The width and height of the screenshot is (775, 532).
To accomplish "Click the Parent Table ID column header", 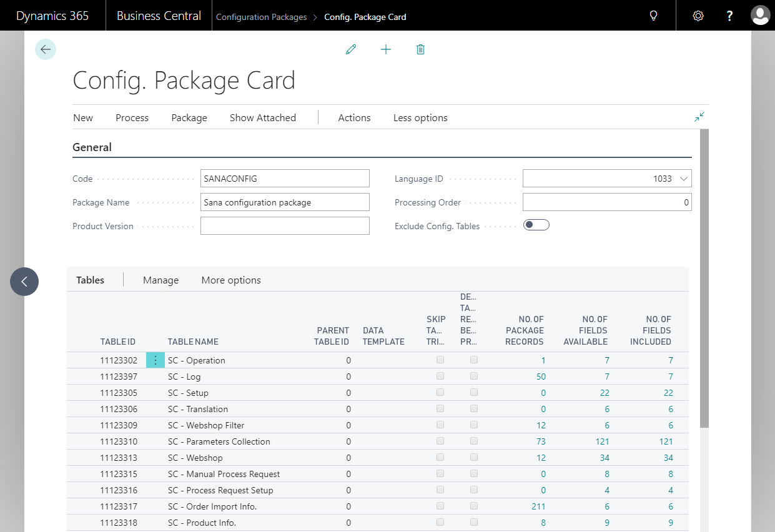I will 333,336.
